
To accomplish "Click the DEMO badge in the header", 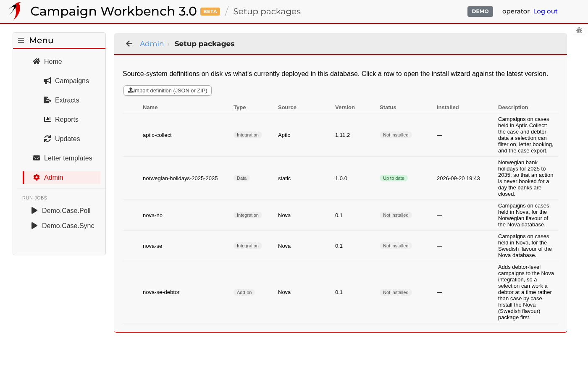I will (480, 11).
